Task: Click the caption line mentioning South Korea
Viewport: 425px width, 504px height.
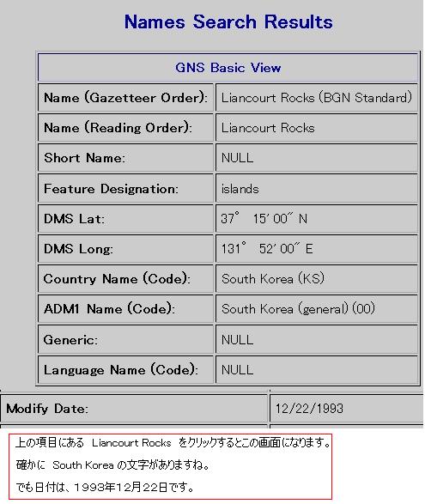Action: point(112,465)
